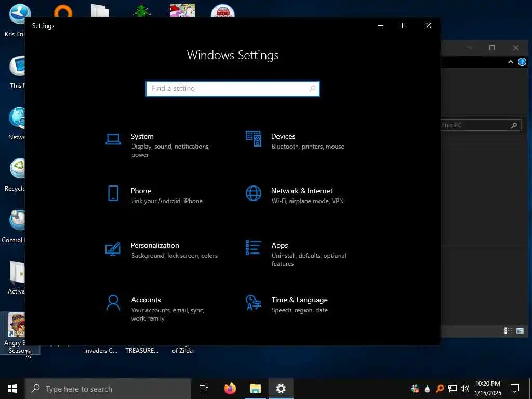Click File Explorer's search magnifier icon
The width and height of the screenshot is (532, 399).
[514, 125]
